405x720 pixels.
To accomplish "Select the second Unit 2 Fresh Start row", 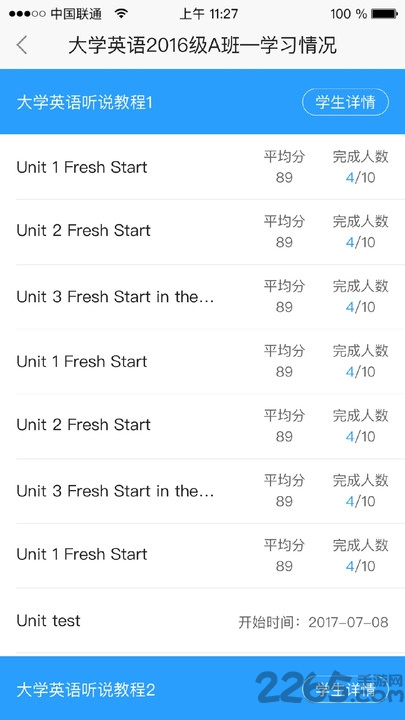I will (202, 426).
